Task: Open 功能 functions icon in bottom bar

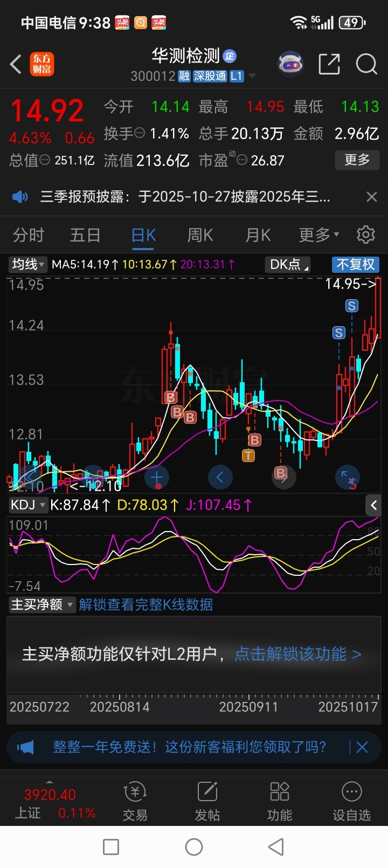Action: click(280, 802)
